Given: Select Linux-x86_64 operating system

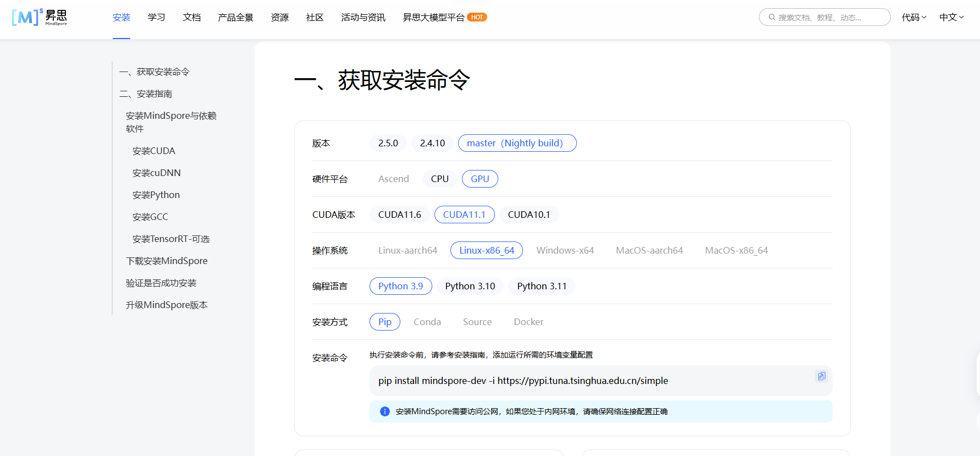Looking at the screenshot, I should (x=487, y=250).
